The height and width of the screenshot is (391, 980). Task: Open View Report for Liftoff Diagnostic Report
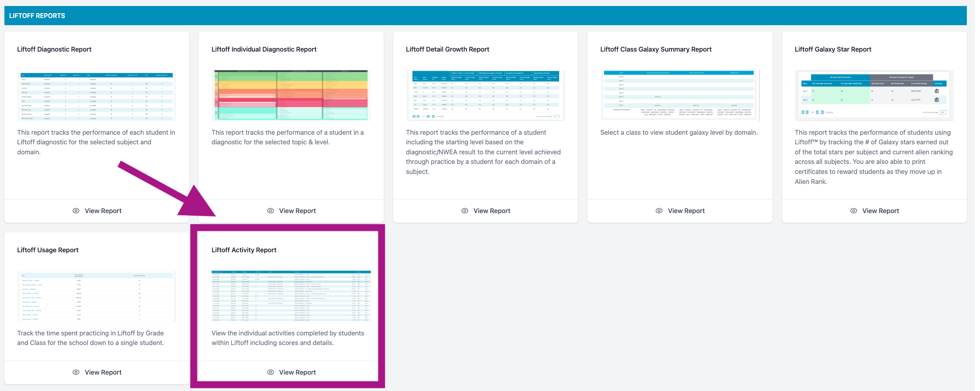tap(97, 211)
